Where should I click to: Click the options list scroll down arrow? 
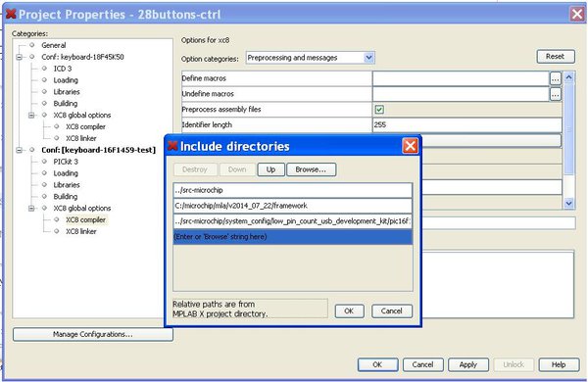pos(568,203)
